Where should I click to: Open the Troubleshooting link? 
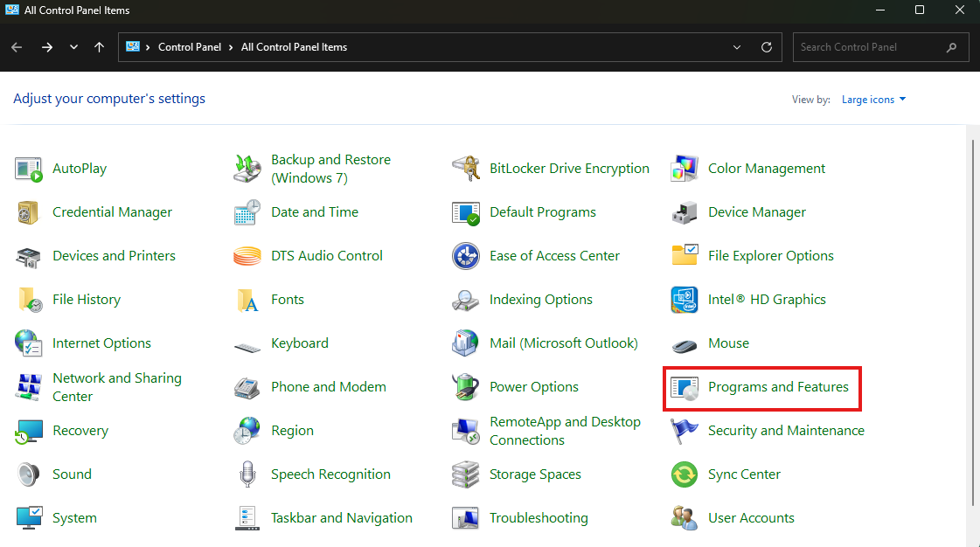[539, 518]
